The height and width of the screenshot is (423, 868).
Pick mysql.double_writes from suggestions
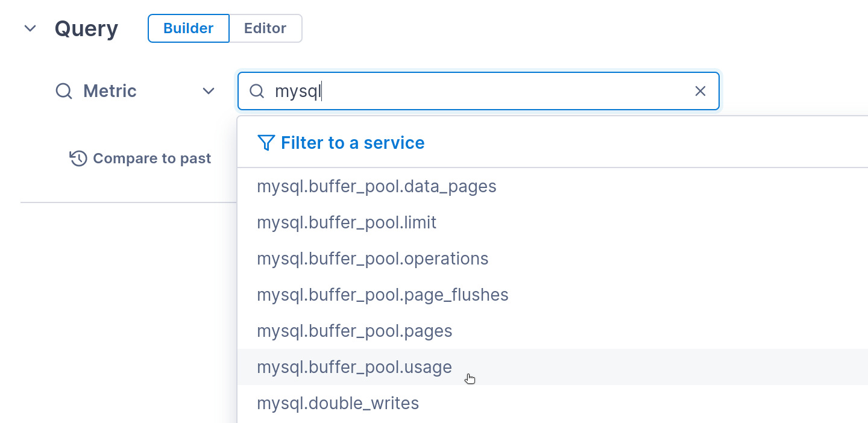coord(338,403)
